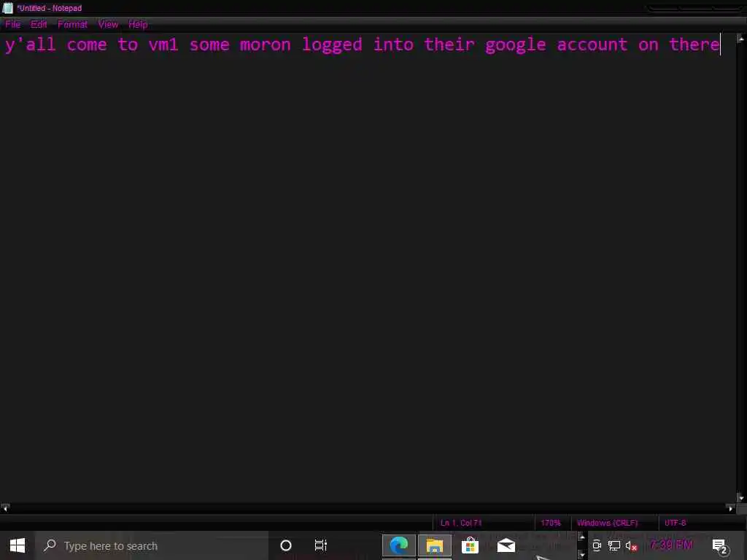
Task: Click "Ln 1, Col 71" in status bar
Action: click(461, 522)
